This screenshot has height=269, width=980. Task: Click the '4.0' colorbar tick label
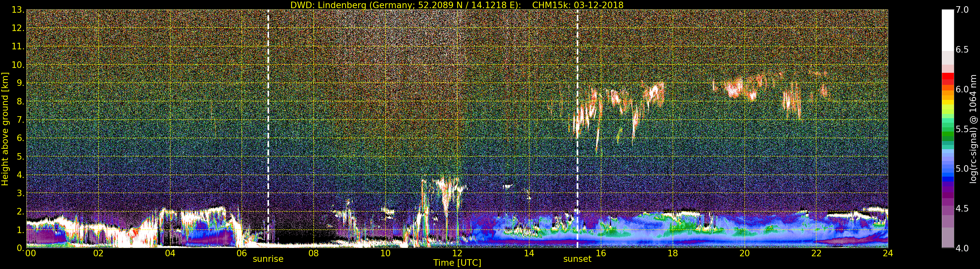[962, 248]
